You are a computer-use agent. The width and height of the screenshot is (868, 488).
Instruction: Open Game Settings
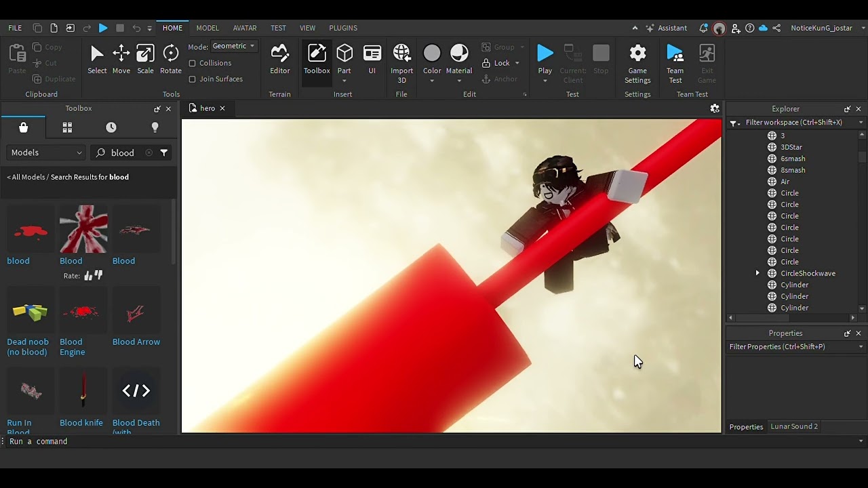(x=637, y=64)
